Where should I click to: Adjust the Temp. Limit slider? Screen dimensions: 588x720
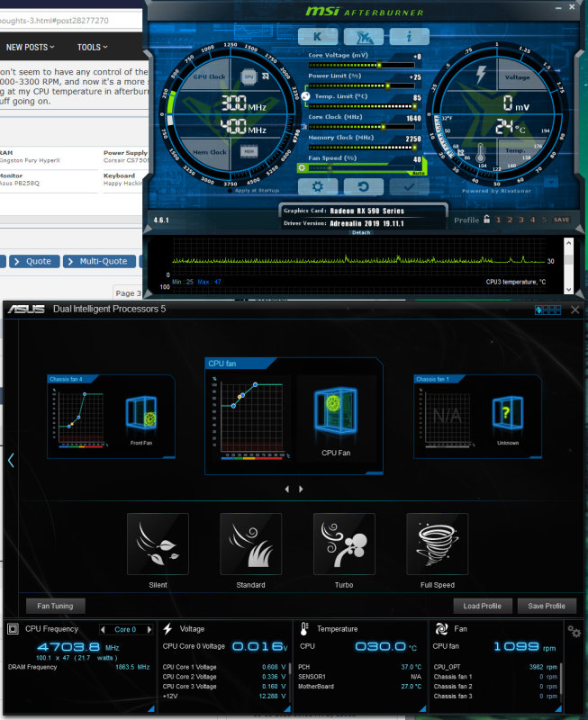click(x=362, y=106)
